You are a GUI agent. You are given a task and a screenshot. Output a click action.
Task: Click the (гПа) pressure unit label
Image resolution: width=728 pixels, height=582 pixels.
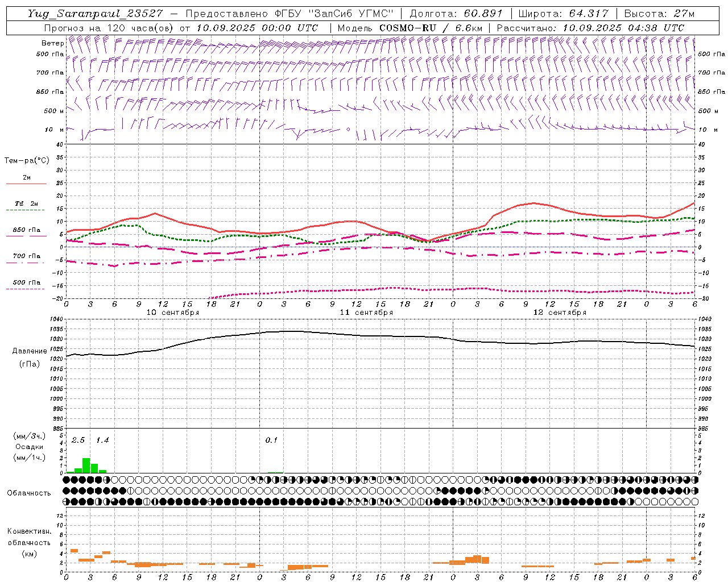pyautogui.click(x=30, y=364)
